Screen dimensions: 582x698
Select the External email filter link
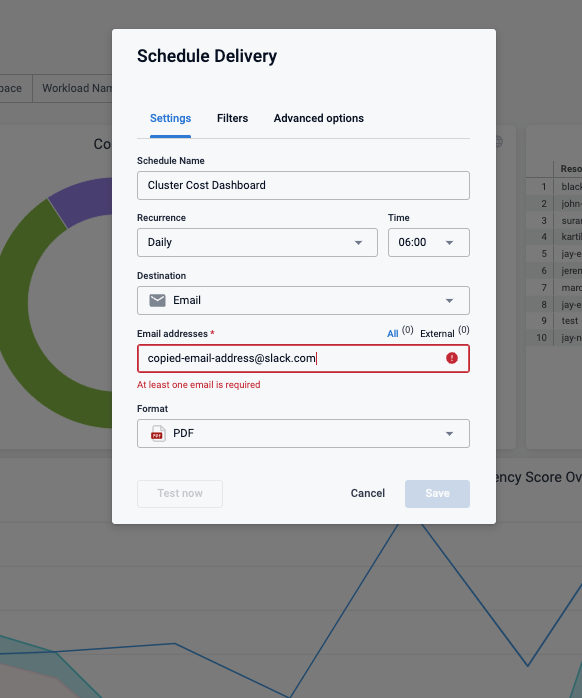coord(437,333)
